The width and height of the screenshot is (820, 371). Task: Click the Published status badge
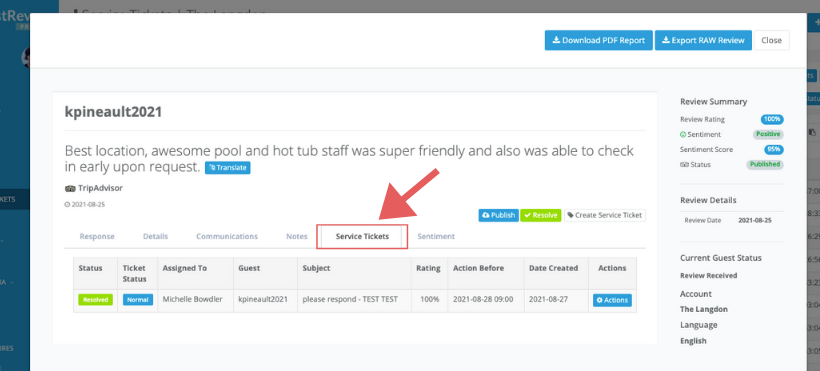pos(765,164)
